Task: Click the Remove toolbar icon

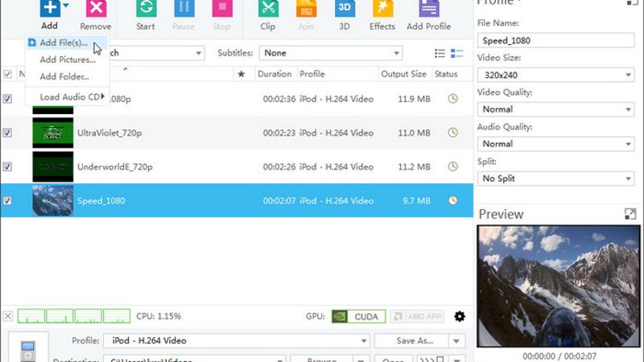Action: [96, 7]
